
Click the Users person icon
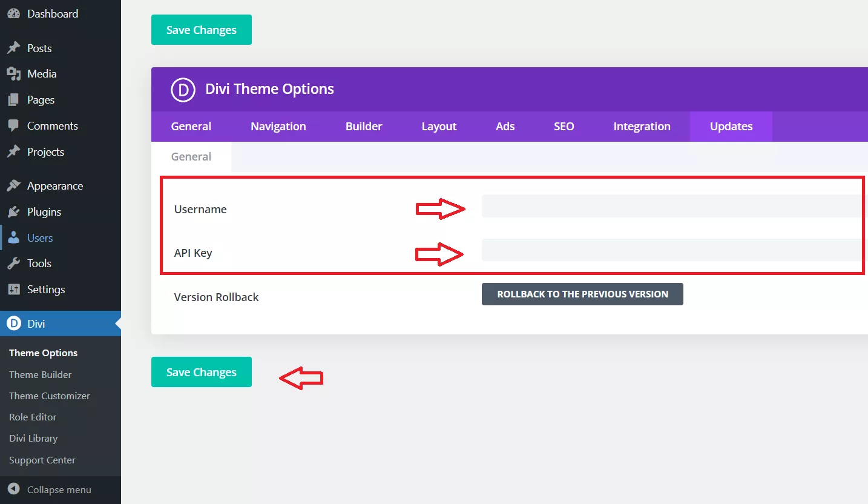click(13, 238)
